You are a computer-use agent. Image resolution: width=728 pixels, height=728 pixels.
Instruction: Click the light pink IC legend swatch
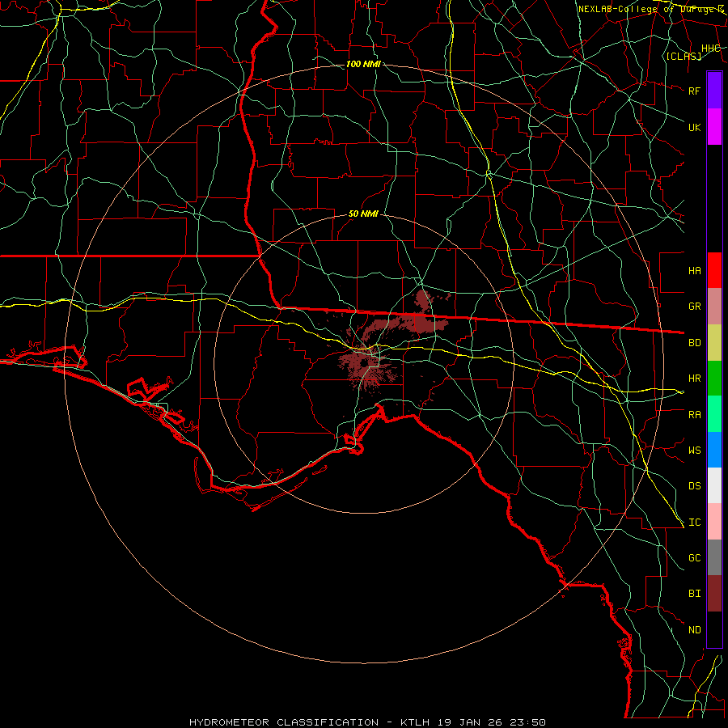tap(714, 522)
